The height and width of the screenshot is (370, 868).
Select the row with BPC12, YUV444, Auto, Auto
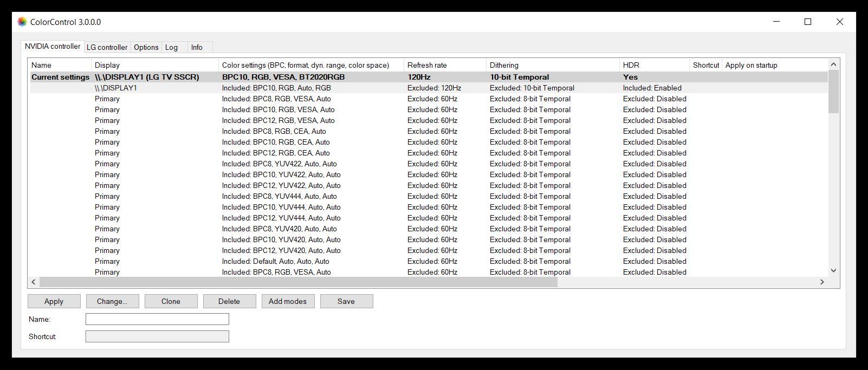(429, 218)
